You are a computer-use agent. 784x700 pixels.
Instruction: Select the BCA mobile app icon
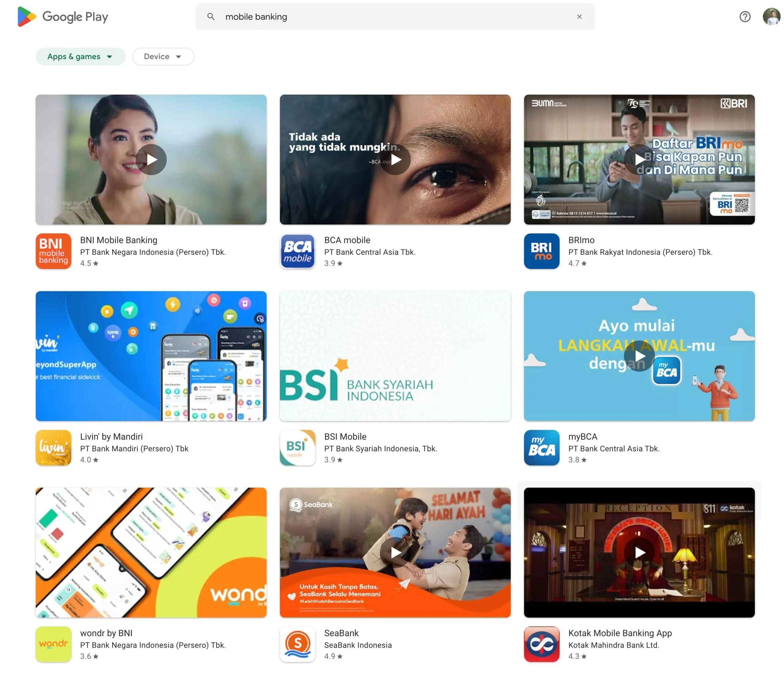297,251
